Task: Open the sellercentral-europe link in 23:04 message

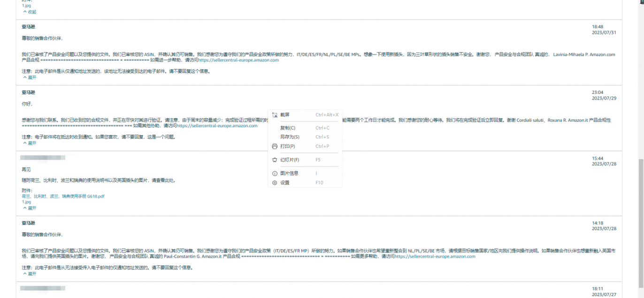Action: pyautogui.click(x=217, y=126)
